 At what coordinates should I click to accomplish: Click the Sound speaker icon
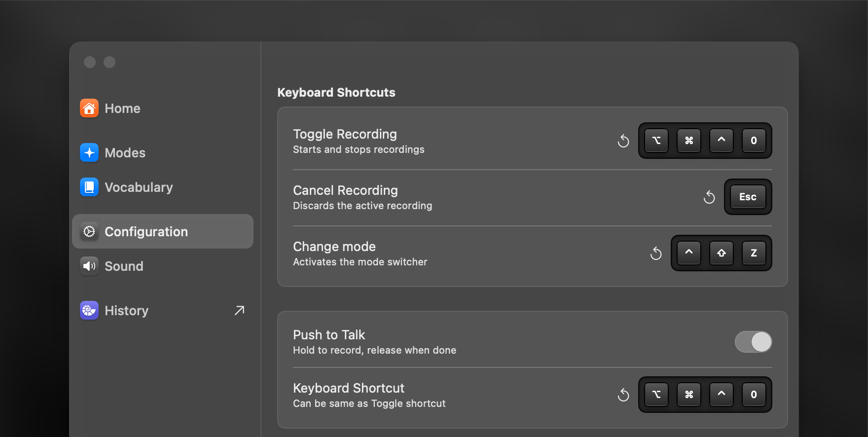tap(89, 266)
